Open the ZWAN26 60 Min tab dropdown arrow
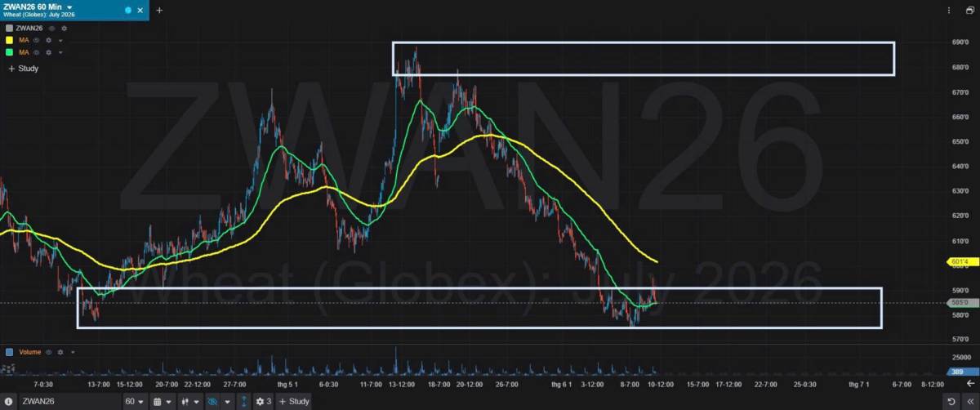980x410 pixels. (x=69, y=7)
